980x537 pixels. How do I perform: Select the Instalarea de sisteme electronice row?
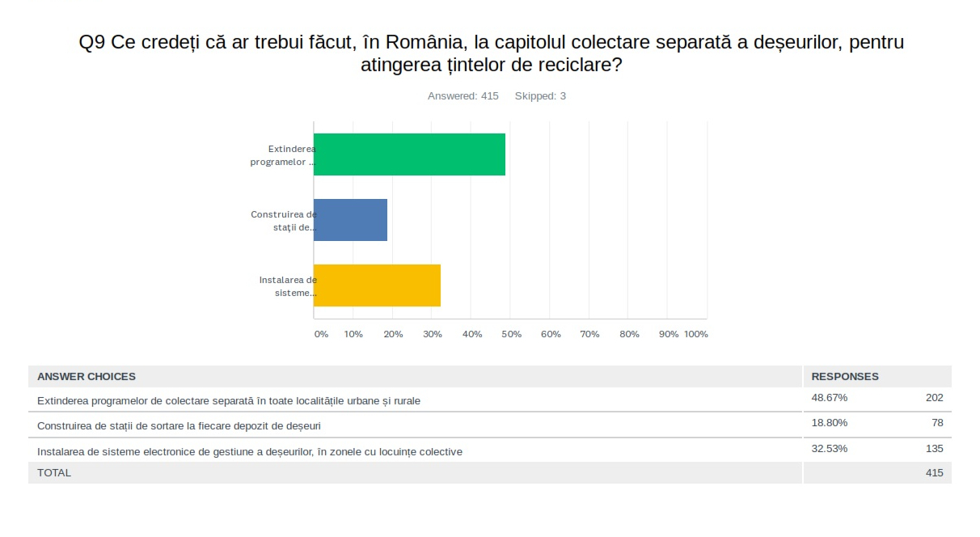250,451
